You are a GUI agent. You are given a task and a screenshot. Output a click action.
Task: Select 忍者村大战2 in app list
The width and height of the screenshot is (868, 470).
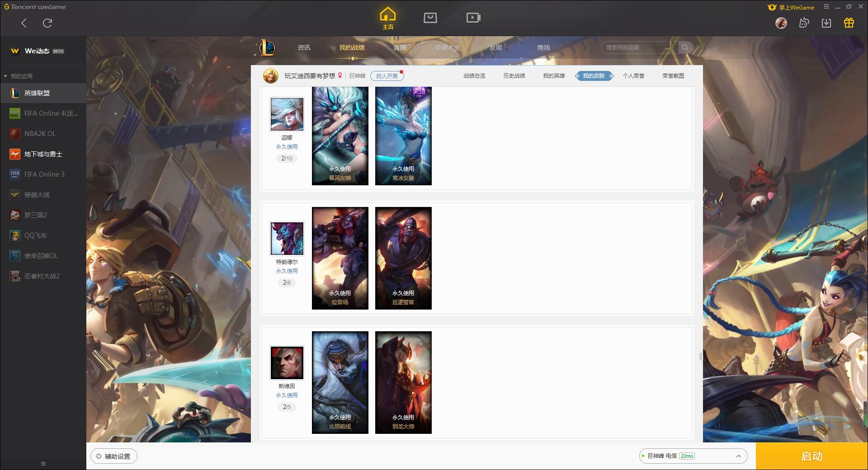[x=43, y=276]
